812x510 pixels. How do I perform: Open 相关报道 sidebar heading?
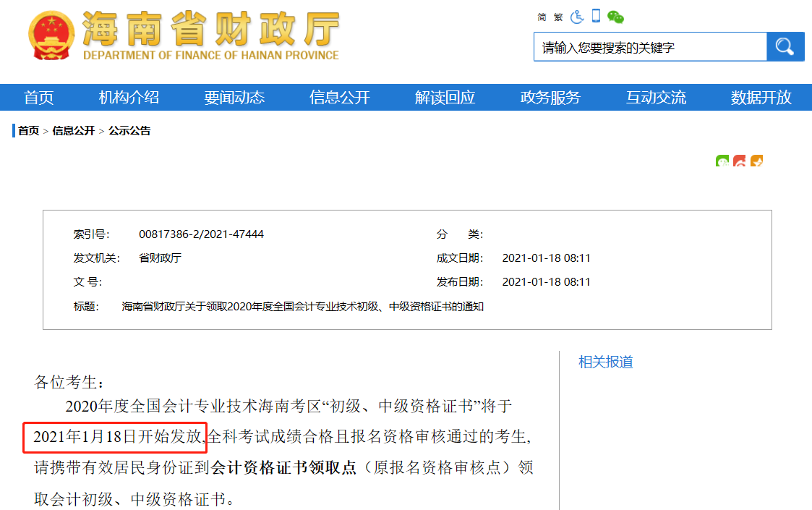coord(605,362)
